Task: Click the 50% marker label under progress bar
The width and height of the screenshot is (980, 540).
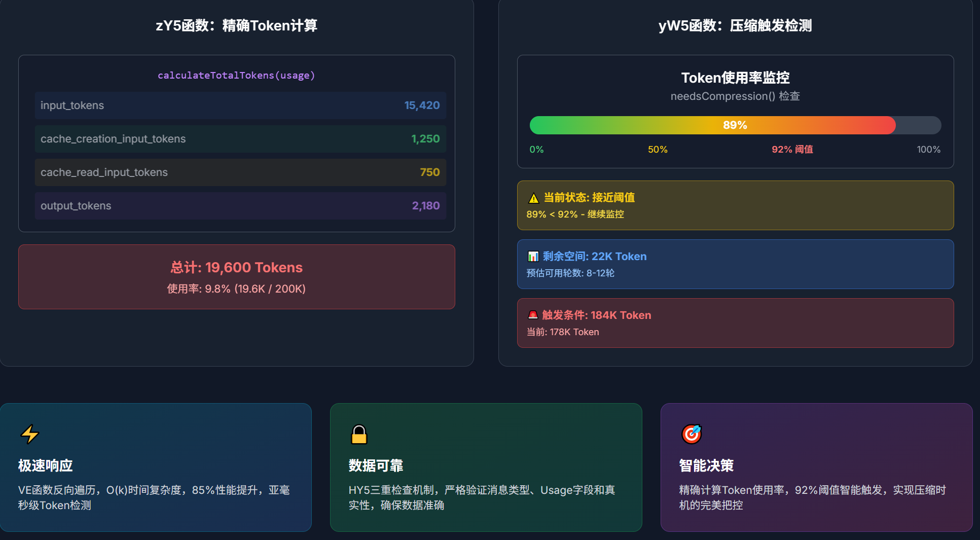Action: (658, 150)
